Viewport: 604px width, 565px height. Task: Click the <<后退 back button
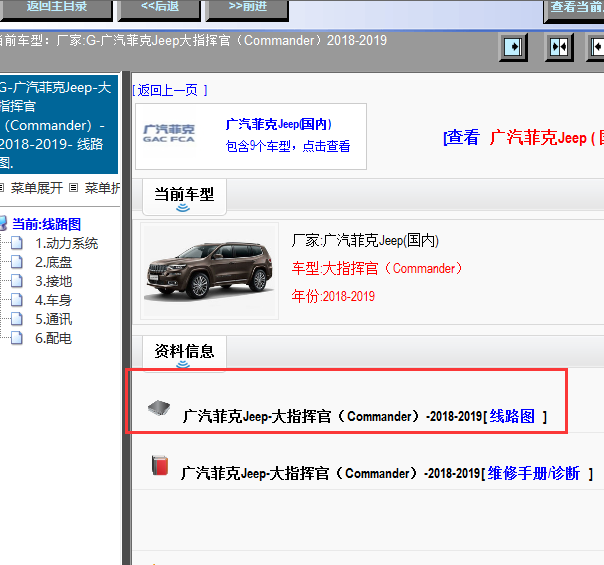(159, 8)
